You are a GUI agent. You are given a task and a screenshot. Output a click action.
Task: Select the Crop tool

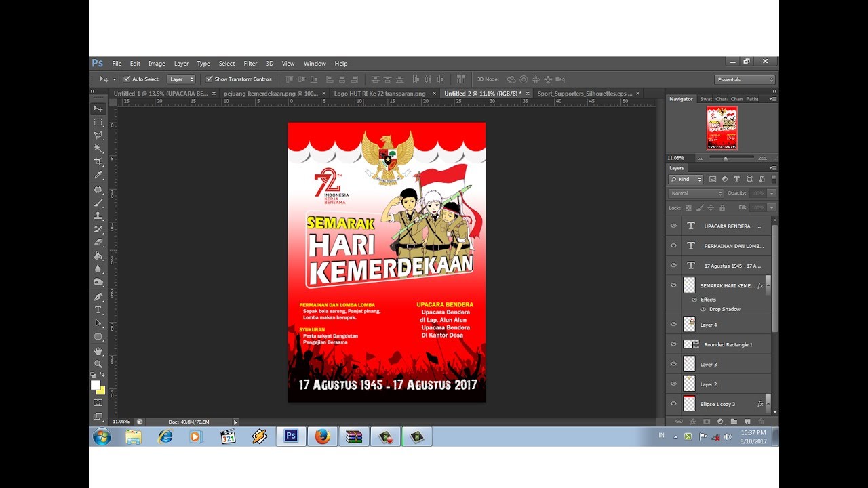[x=98, y=162]
